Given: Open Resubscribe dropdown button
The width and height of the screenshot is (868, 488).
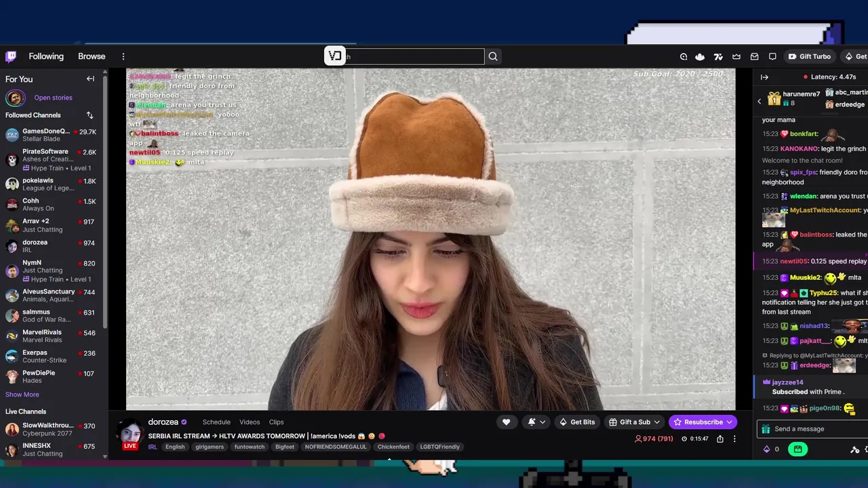Looking at the screenshot, I should click(703, 422).
